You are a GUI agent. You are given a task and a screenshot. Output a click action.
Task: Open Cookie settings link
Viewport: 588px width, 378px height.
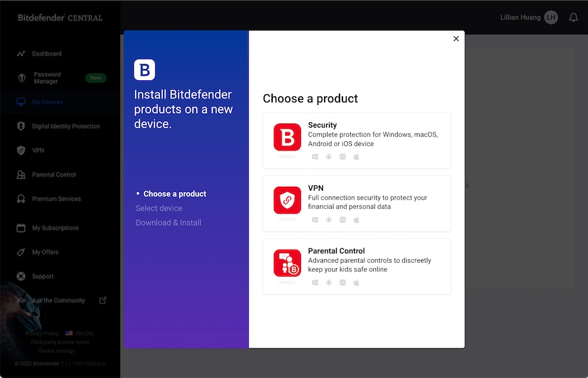click(x=56, y=351)
